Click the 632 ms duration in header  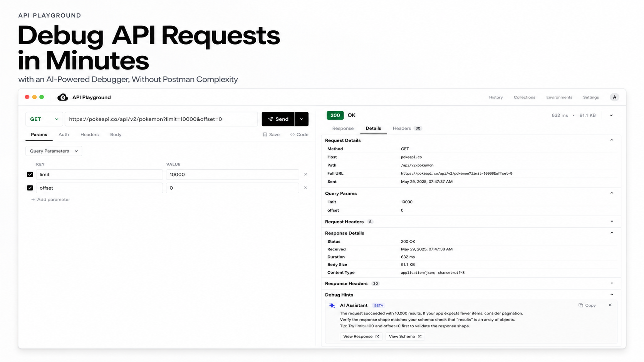coord(560,115)
